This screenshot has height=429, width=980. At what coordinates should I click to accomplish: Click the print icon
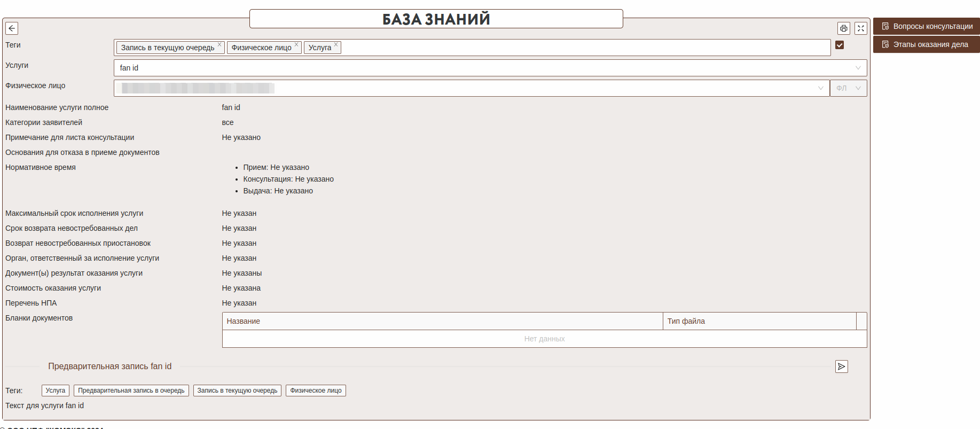pyautogui.click(x=843, y=28)
